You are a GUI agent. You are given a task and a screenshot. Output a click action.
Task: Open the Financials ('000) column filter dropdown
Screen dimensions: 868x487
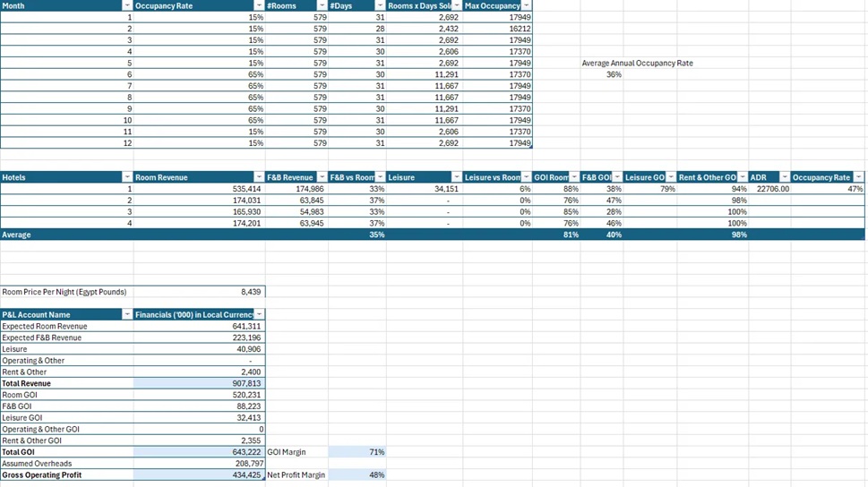259,314
